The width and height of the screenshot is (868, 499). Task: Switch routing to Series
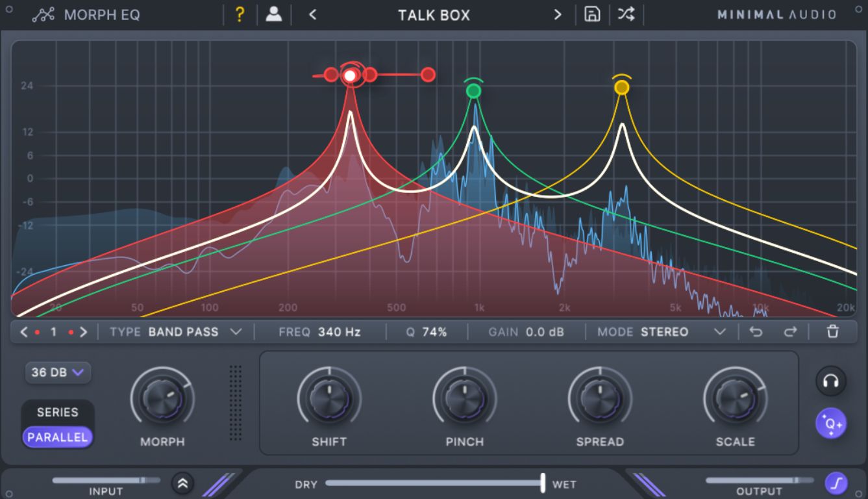58,412
